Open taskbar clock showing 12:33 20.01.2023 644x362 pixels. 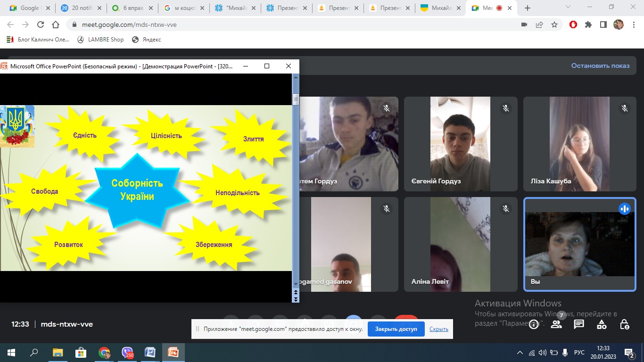tap(603, 353)
